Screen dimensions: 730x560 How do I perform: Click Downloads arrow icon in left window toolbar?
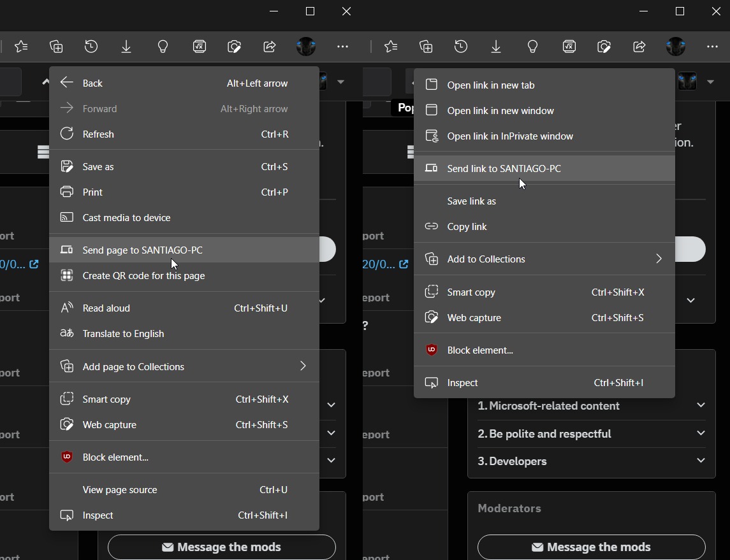pyautogui.click(x=126, y=47)
